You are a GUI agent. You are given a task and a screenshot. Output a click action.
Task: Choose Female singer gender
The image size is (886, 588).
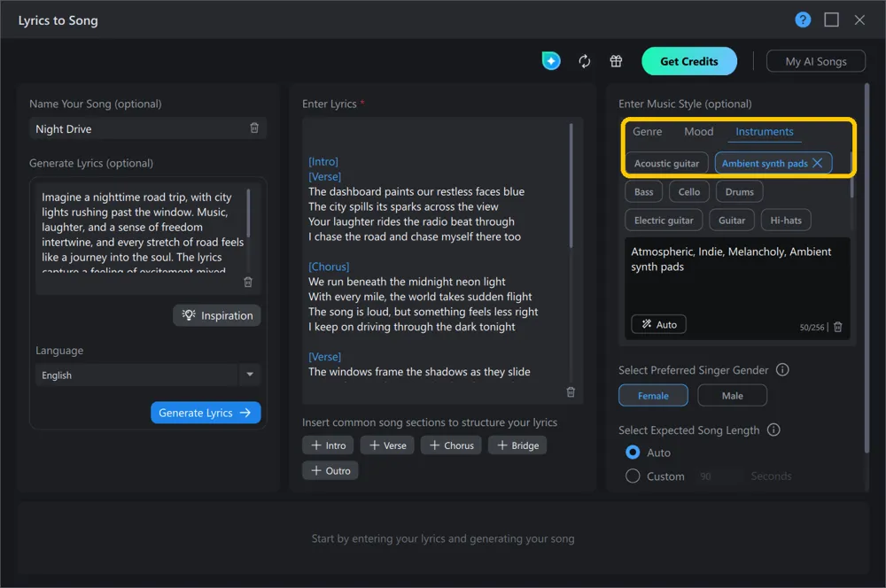tap(653, 395)
